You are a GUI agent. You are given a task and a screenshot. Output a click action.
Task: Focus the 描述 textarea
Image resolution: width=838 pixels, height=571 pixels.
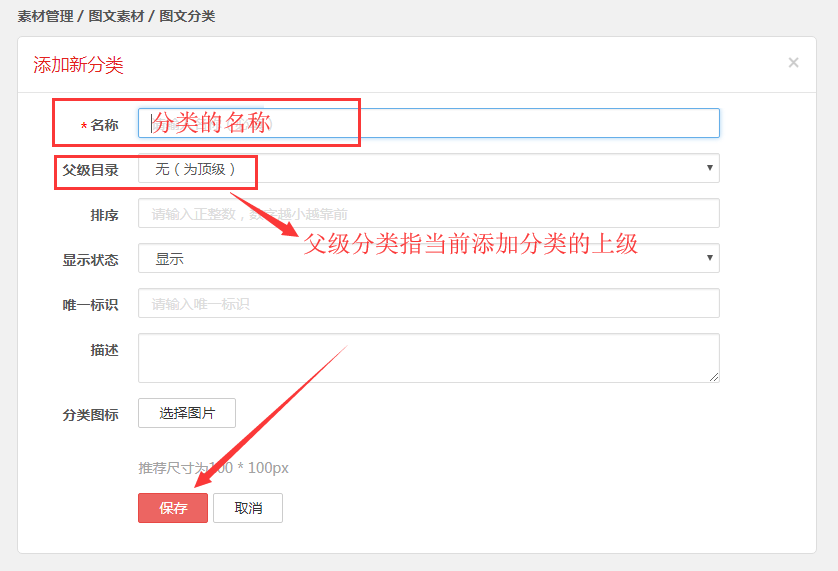point(428,358)
